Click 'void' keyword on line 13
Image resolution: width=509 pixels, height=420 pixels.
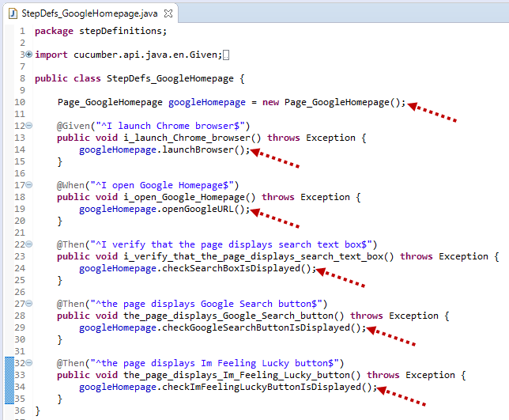107,138
